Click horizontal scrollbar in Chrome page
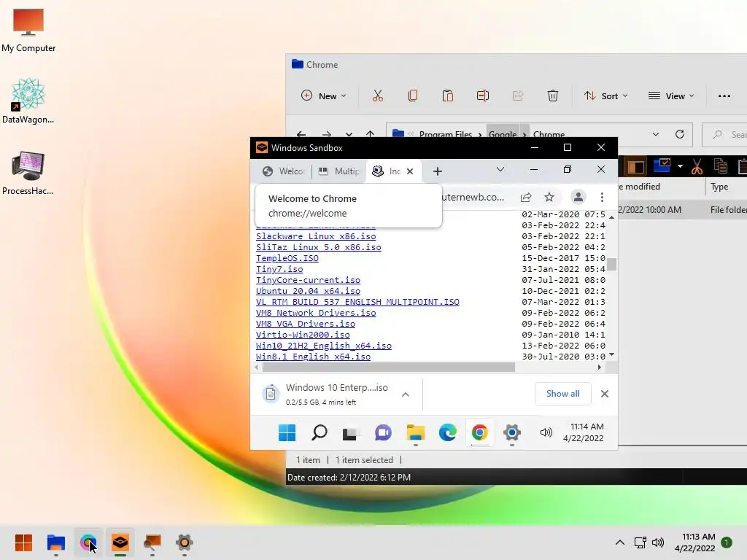The image size is (747, 560). pos(388,367)
